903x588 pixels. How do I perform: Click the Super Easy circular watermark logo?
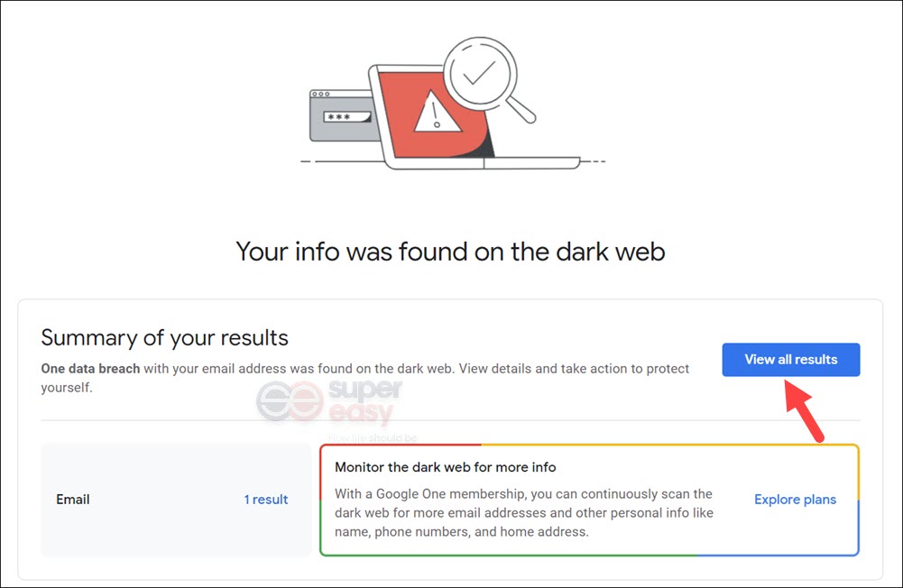pos(290,400)
